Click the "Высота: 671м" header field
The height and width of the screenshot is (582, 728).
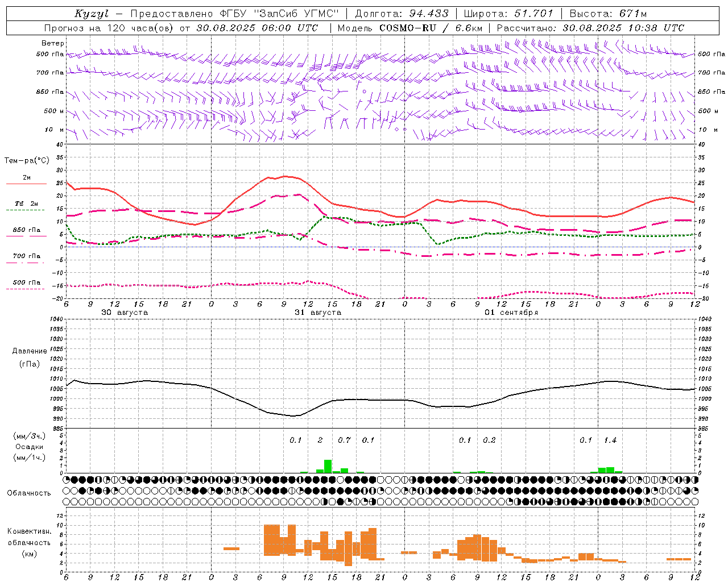[608, 14]
